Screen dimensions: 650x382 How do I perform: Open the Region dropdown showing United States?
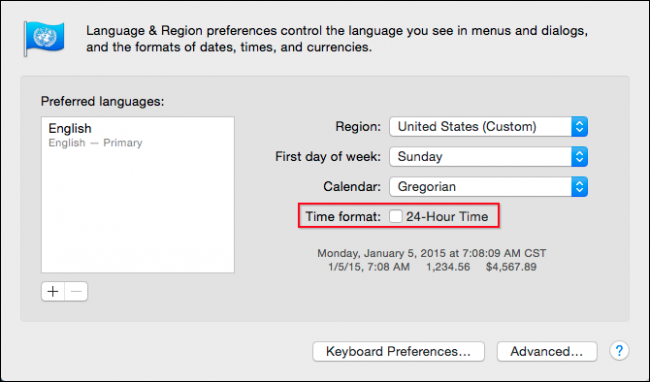[x=488, y=126]
